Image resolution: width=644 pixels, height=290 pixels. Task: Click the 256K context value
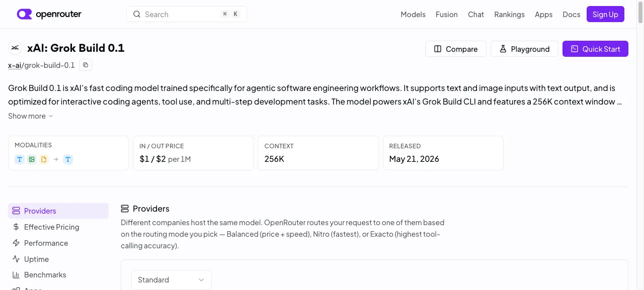click(274, 159)
